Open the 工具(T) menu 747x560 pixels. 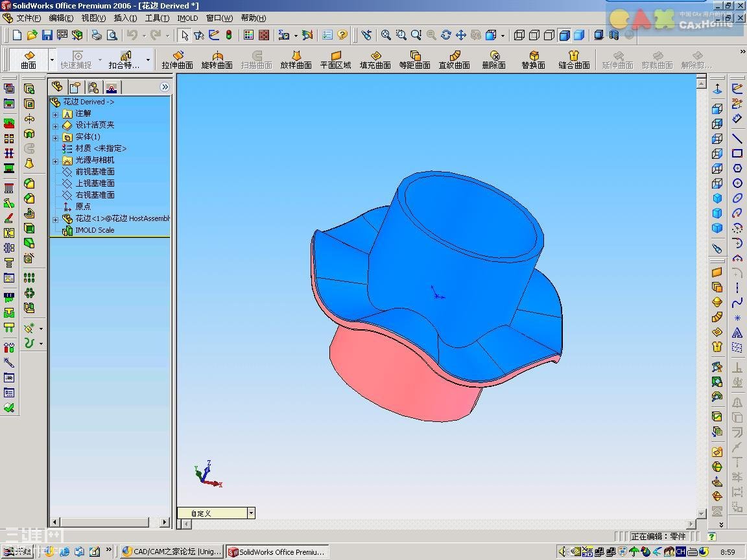tap(157, 18)
